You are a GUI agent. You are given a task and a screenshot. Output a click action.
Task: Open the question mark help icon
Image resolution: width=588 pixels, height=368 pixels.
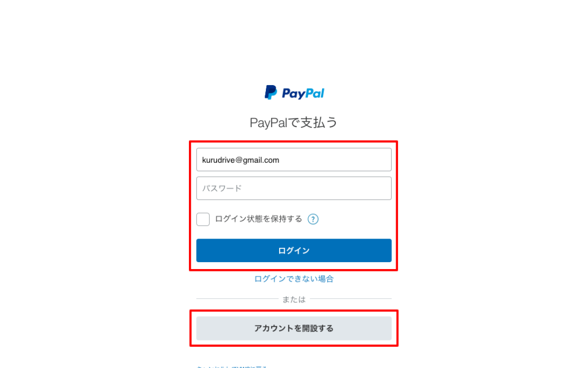click(x=313, y=219)
